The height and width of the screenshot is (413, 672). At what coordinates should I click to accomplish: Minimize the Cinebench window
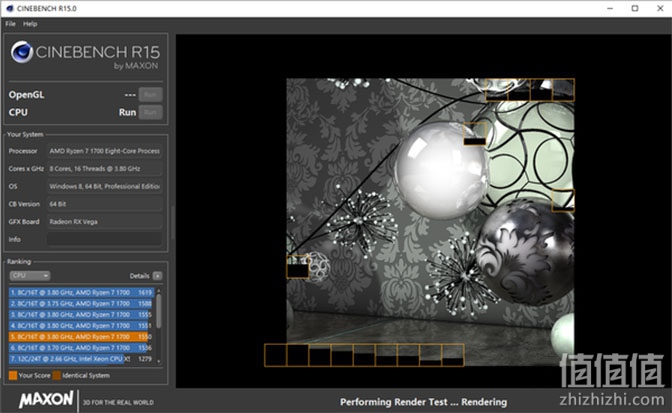coord(610,8)
